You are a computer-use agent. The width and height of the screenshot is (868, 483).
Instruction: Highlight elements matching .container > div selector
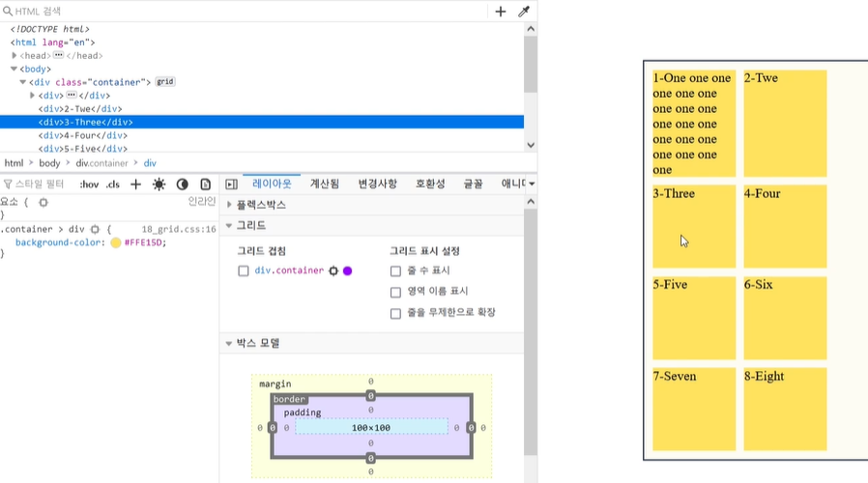tap(95, 229)
